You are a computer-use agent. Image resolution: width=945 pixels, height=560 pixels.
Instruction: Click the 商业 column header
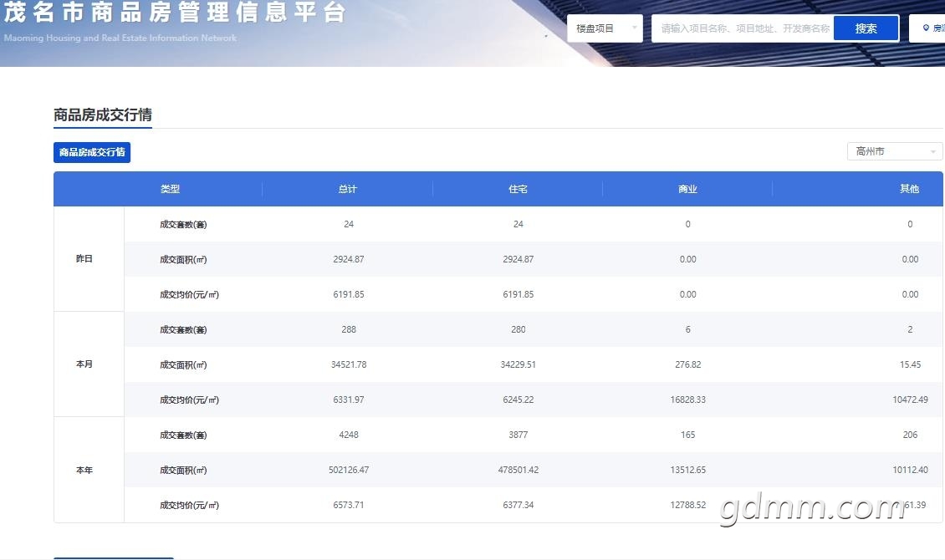687,189
